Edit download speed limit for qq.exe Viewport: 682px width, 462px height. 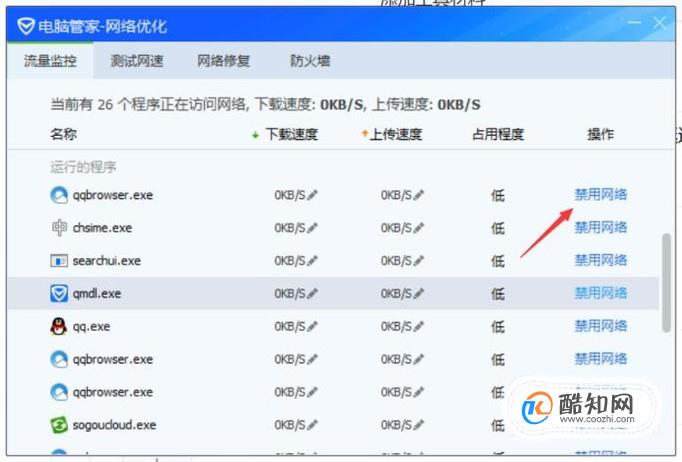[312, 327]
